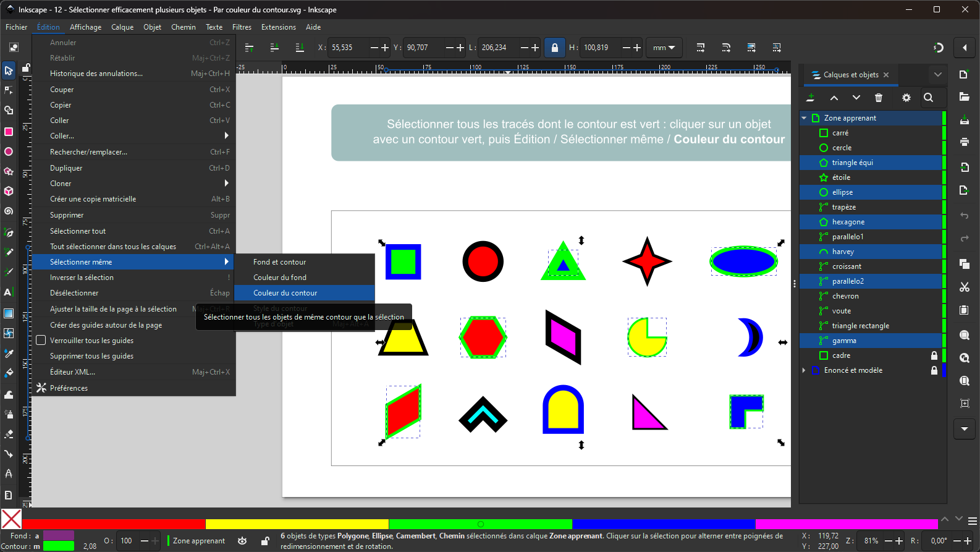Toggle current layer visibility in status bar
The height and width of the screenshot is (552, 980).
242,541
